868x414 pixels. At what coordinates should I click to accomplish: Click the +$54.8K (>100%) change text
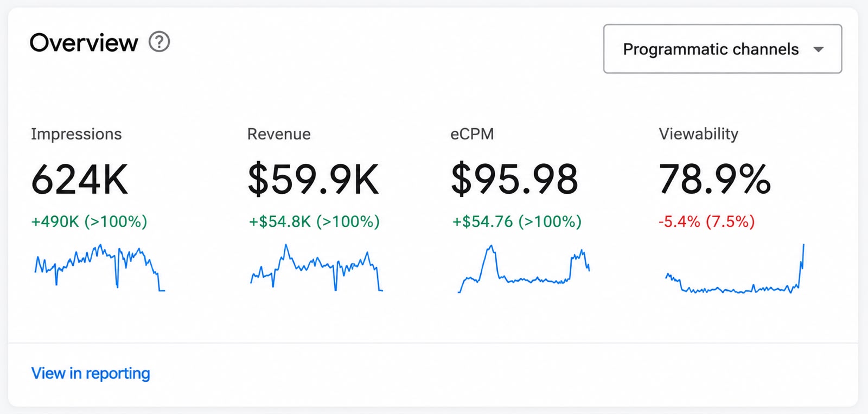pyautogui.click(x=314, y=221)
